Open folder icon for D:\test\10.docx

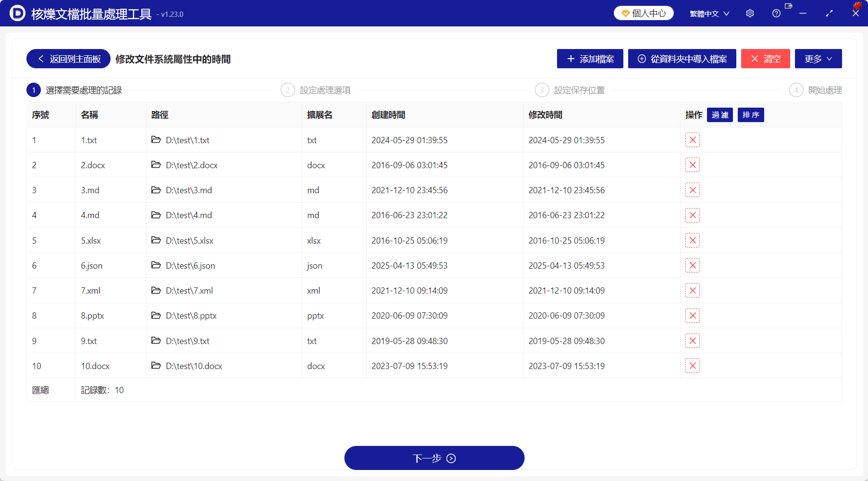(x=156, y=366)
